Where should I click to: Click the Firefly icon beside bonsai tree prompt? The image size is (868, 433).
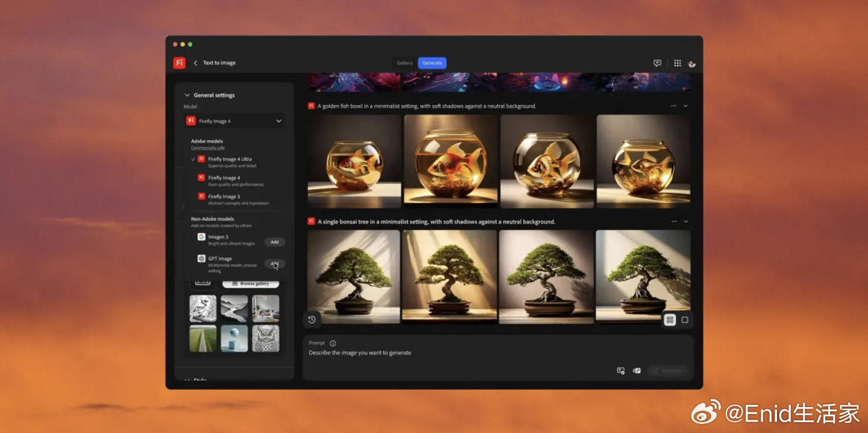312,221
